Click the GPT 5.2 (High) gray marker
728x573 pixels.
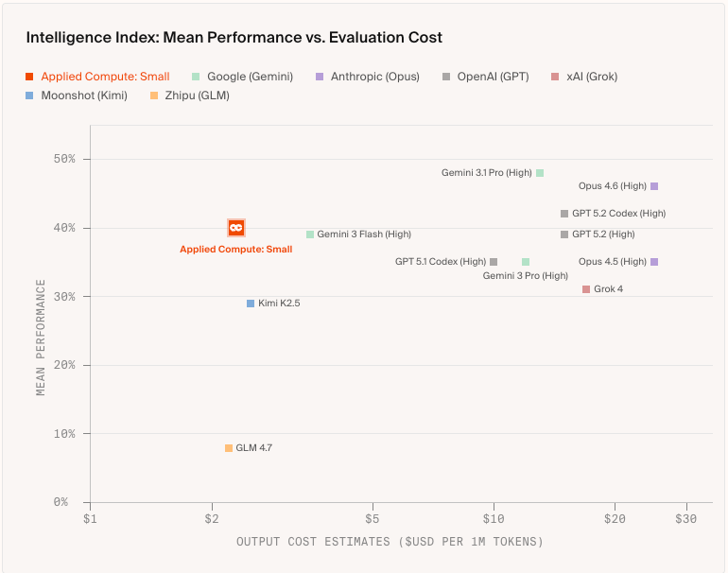coord(564,234)
